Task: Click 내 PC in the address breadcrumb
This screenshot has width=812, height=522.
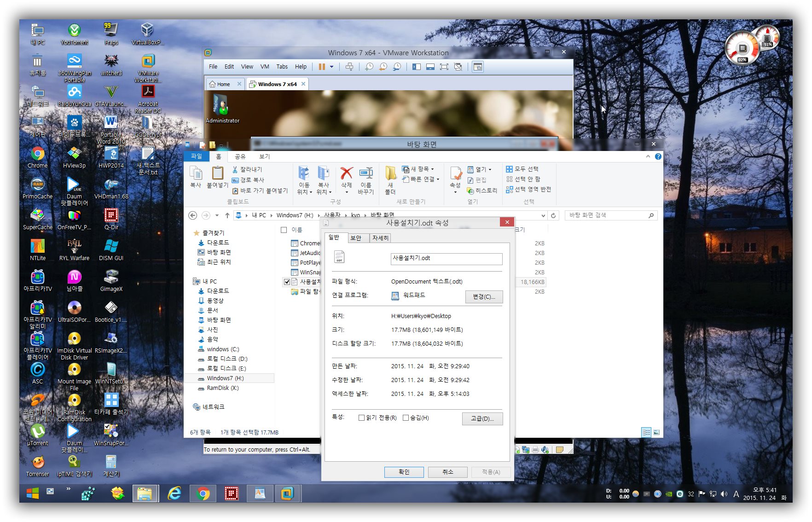Action: coord(259,215)
